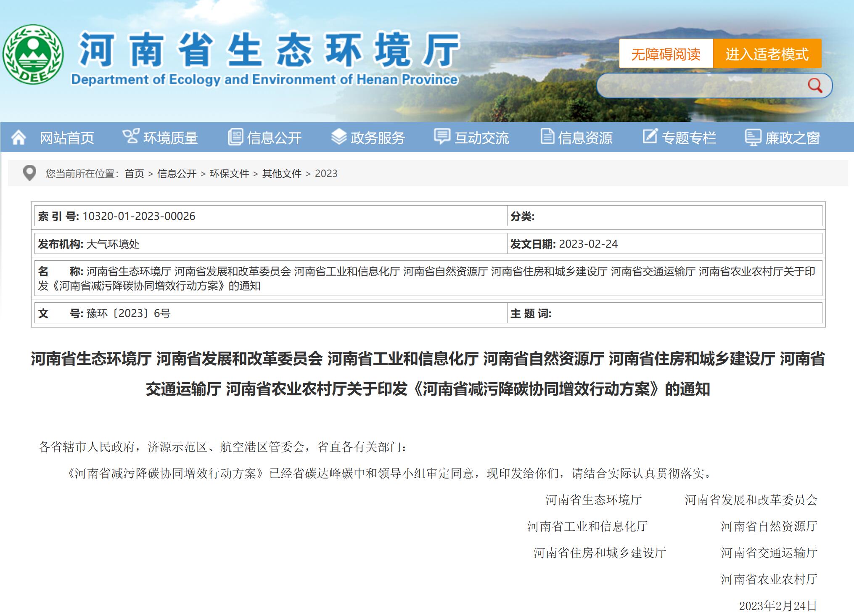The height and width of the screenshot is (616, 854).
Task: Click the 分类 label cell
Action: [x=665, y=216]
